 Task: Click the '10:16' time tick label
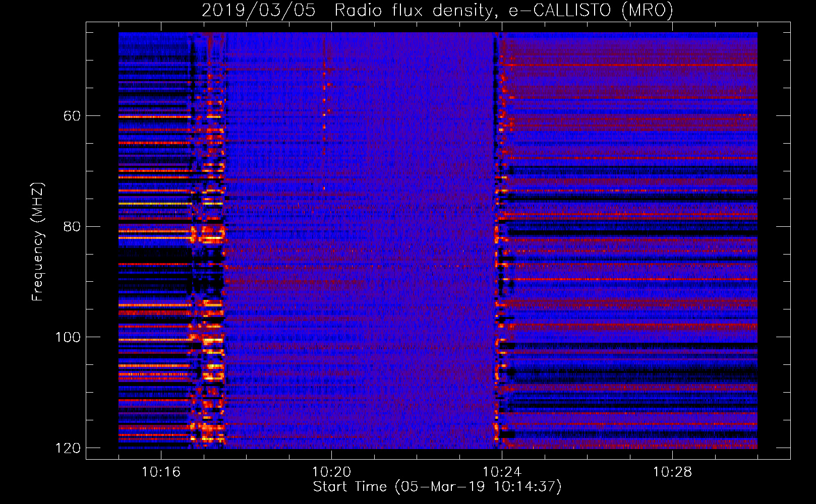point(161,472)
